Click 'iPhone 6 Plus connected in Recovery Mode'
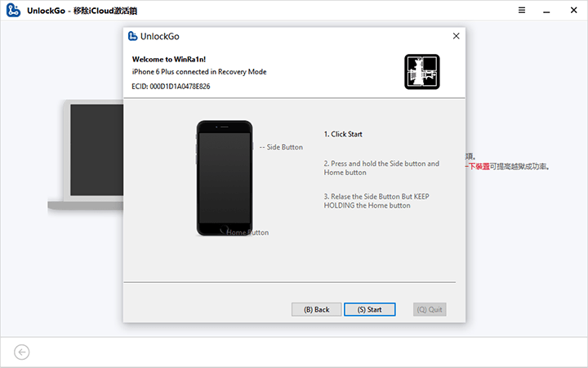This screenshot has height=368, width=588. tap(199, 72)
